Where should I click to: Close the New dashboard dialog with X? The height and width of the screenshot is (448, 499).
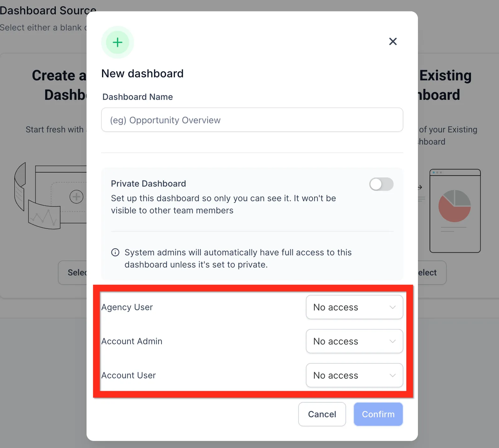click(393, 41)
